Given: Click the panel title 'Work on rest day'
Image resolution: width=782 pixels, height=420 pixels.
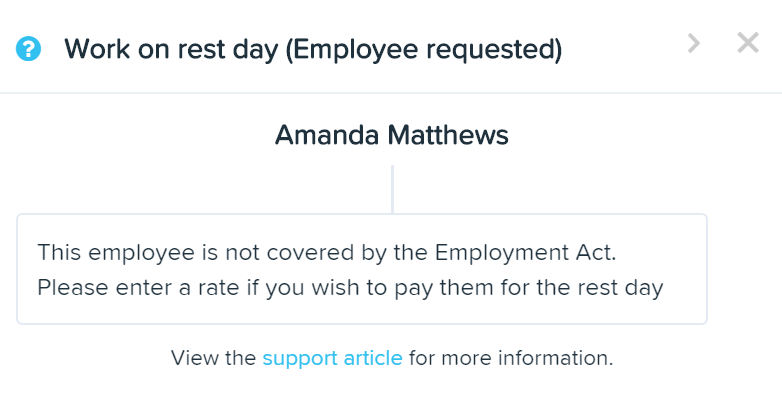Looking at the screenshot, I should tap(171, 49).
